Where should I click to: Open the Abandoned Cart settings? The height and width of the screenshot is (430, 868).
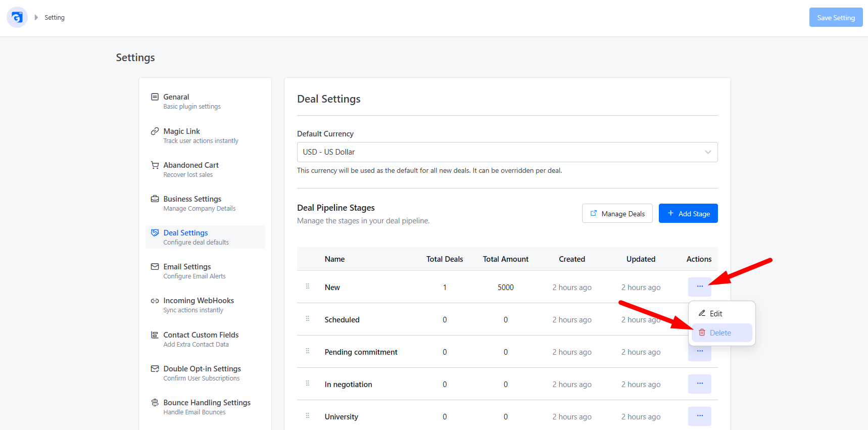click(x=205, y=169)
